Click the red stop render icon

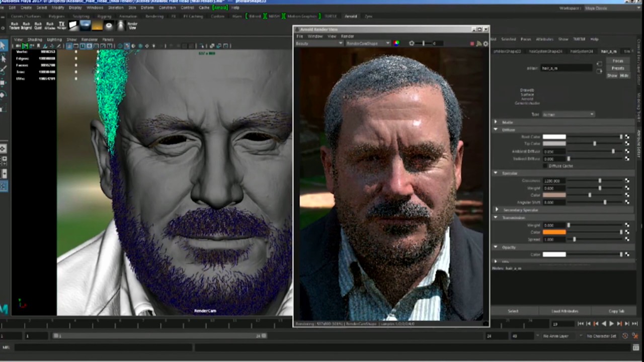coord(472,44)
